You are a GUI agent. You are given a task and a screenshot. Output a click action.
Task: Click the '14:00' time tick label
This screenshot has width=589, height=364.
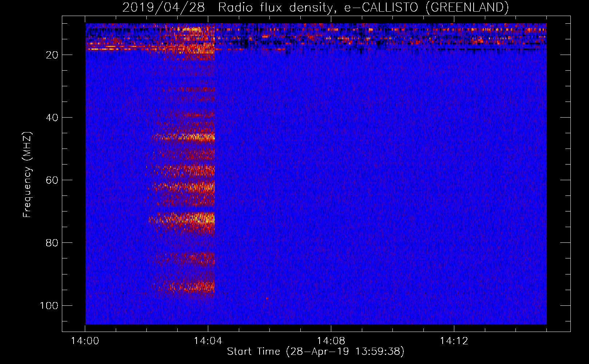coord(85,341)
